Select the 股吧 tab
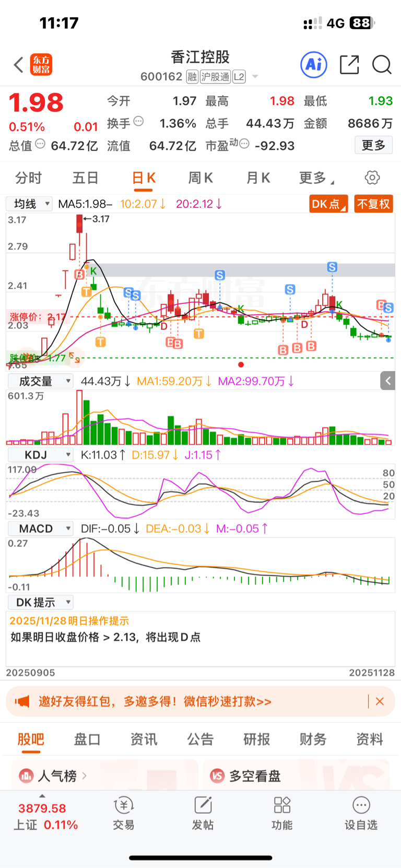This screenshot has height=868, width=401. tap(31, 739)
